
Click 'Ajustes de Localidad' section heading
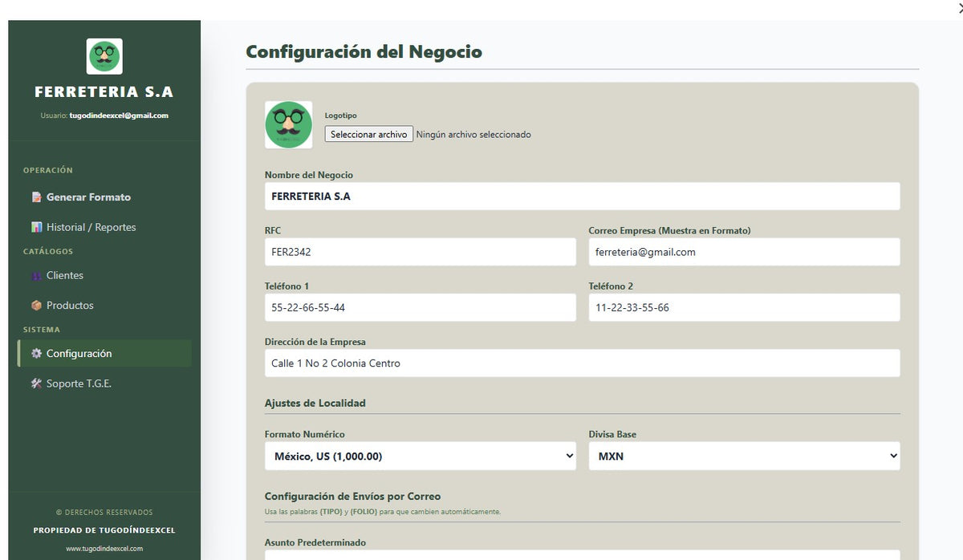point(315,403)
